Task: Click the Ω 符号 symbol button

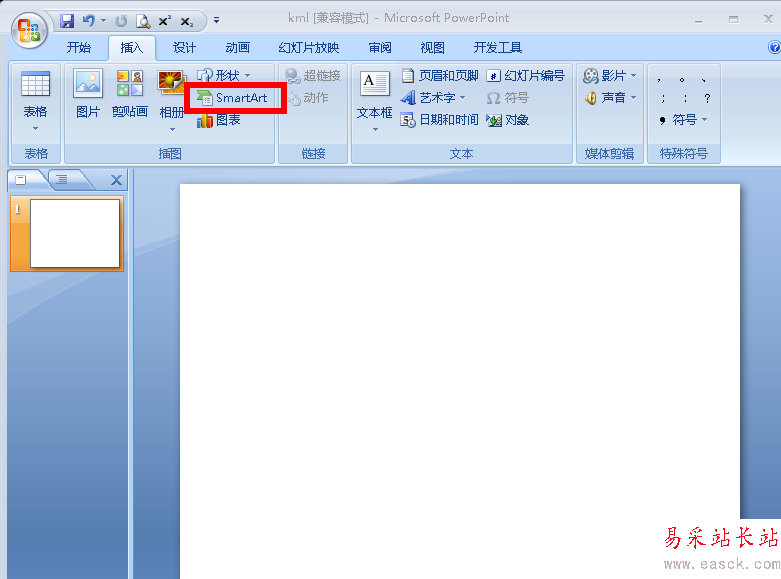Action: 508,98
